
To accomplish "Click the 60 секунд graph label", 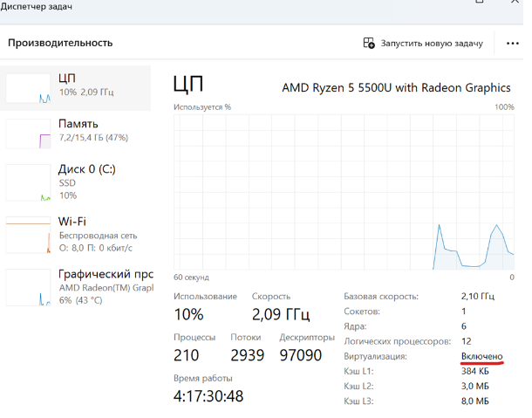I will point(191,278).
